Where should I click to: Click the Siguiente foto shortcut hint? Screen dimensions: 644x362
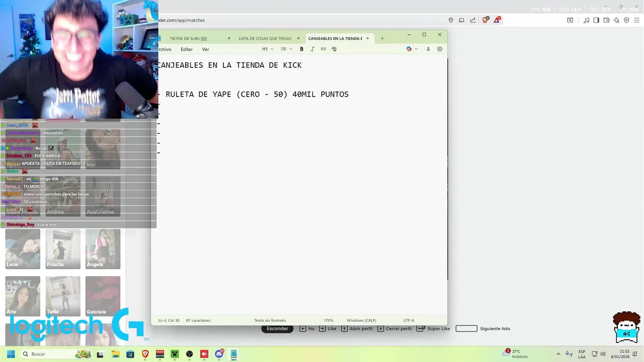click(x=483, y=329)
